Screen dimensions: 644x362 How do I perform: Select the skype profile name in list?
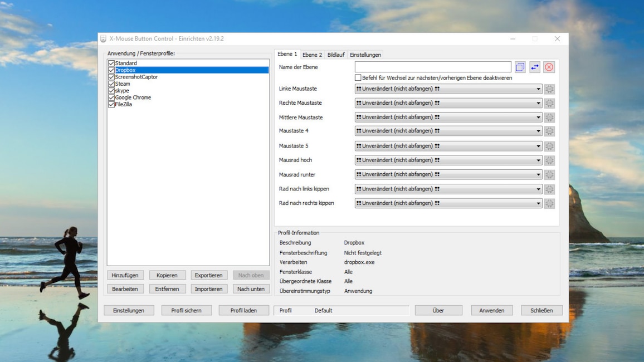coord(122,91)
